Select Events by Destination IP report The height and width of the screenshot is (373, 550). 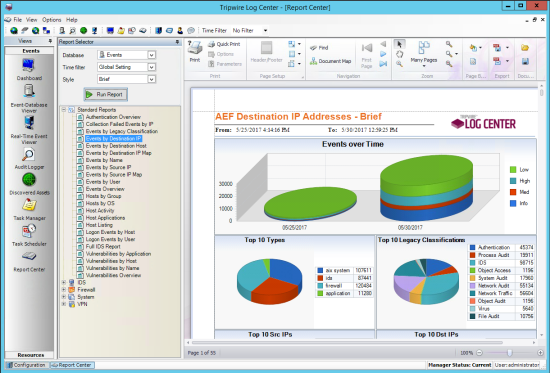[x=113, y=139]
